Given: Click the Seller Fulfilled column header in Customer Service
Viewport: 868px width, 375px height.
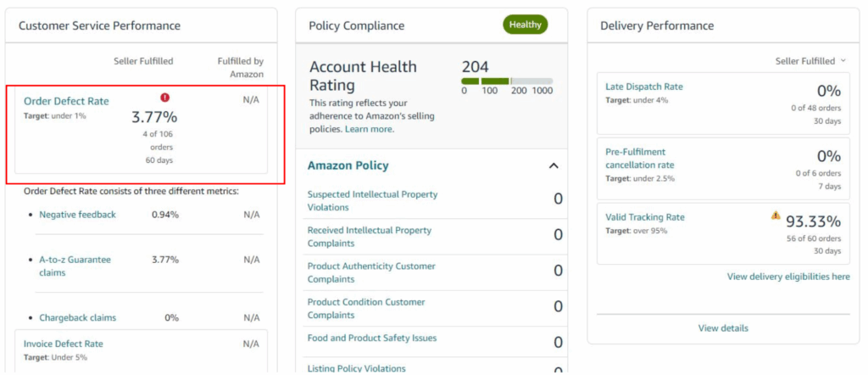Looking at the screenshot, I should click(143, 61).
